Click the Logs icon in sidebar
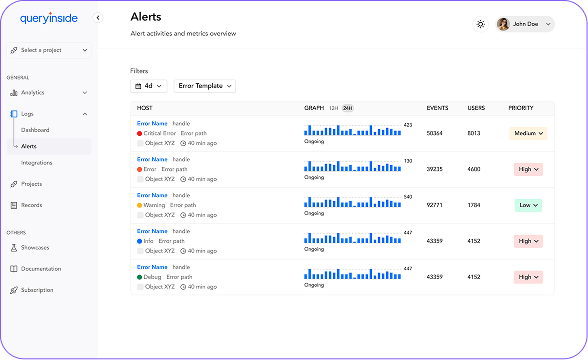 pyautogui.click(x=14, y=114)
